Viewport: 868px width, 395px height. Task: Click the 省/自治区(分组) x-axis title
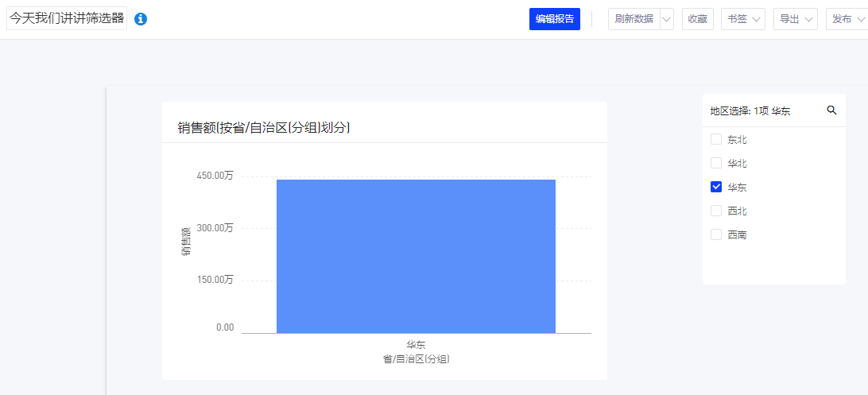tap(416, 359)
